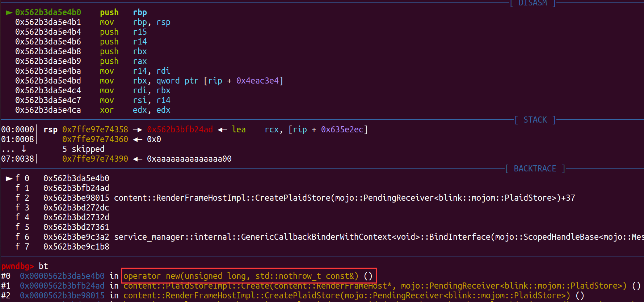Click the down arrow before '5 skipped'
The image size is (644, 302).
point(24,149)
